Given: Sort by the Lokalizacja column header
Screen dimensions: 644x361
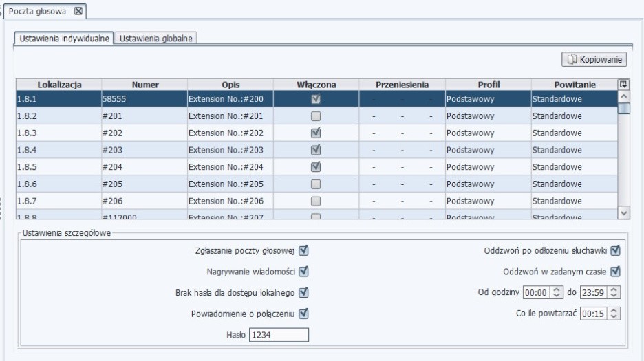Looking at the screenshot, I should coord(59,85).
